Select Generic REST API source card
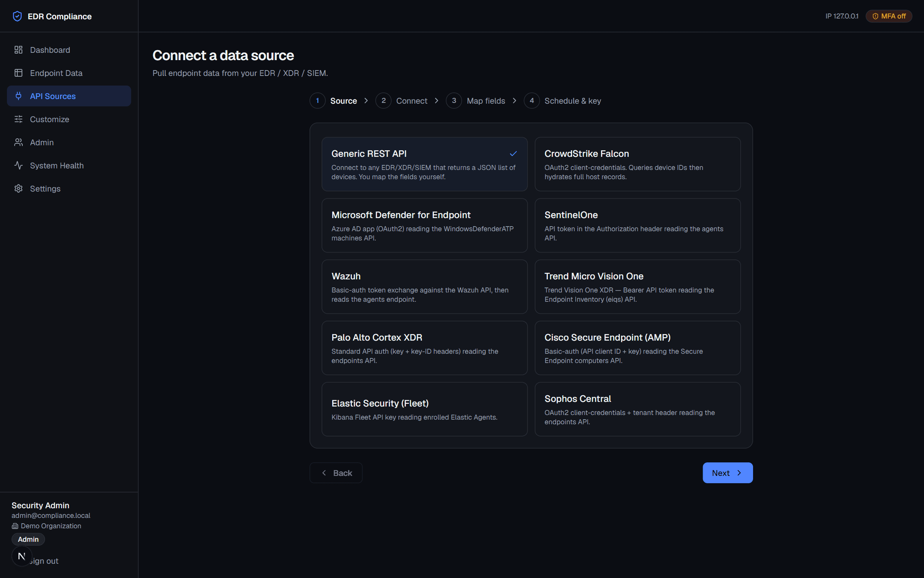The height and width of the screenshot is (578, 924). pyautogui.click(x=425, y=164)
